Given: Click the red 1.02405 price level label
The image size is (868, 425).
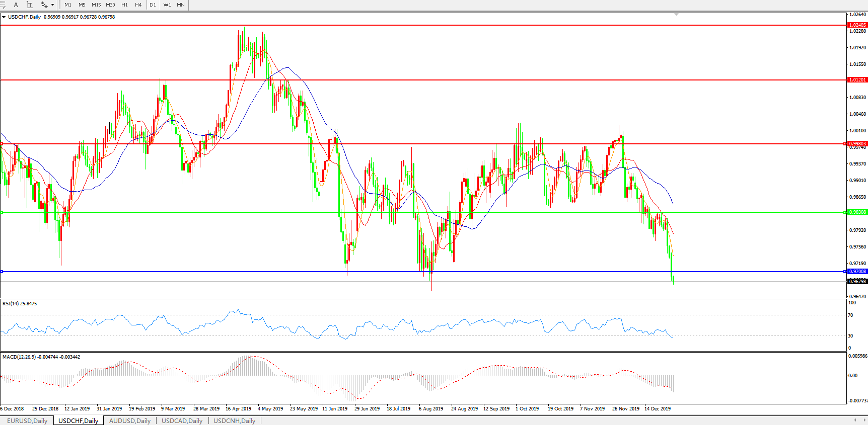Looking at the screenshot, I should click(857, 25).
